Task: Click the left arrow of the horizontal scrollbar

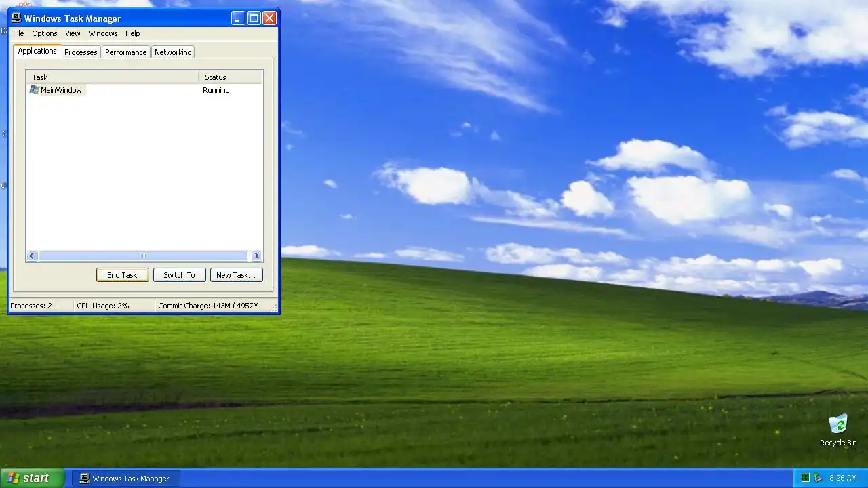Action: (32, 256)
